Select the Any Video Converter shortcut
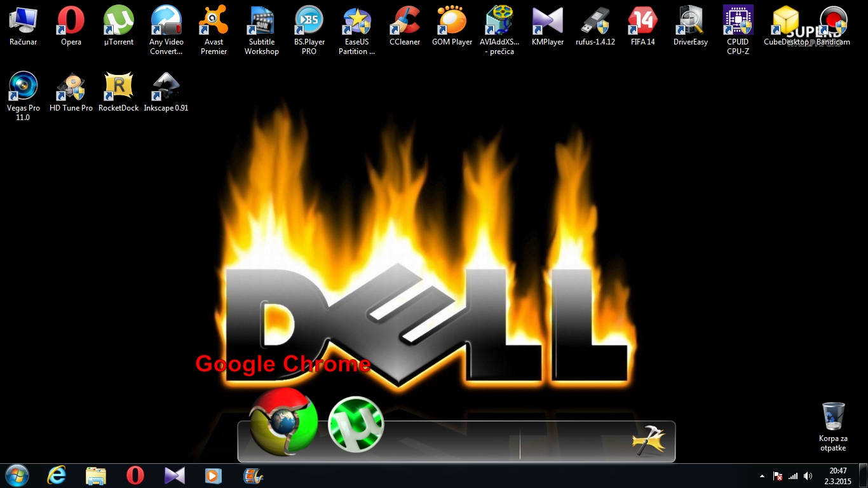 166,30
